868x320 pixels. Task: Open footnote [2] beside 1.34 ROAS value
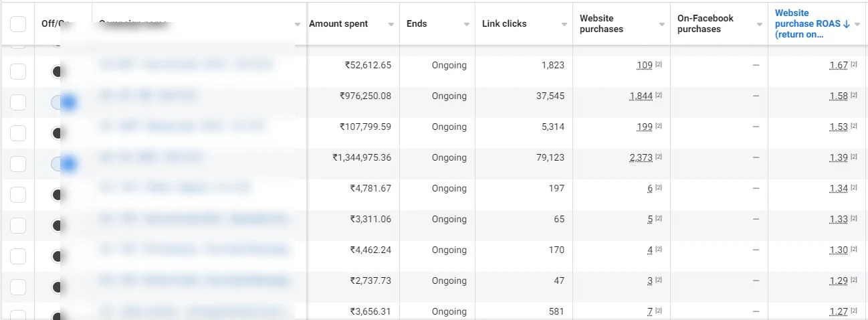[x=854, y=187]
